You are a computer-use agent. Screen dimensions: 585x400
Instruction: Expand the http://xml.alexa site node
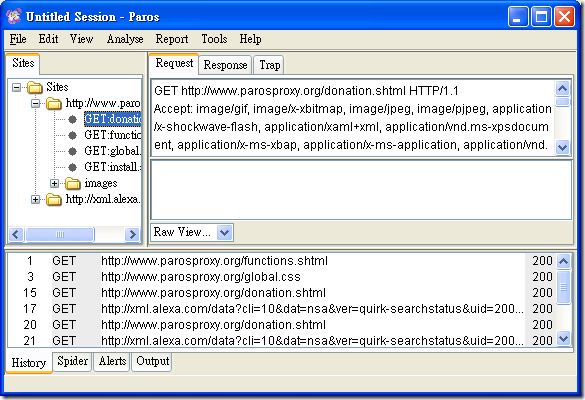pos(35,200)
